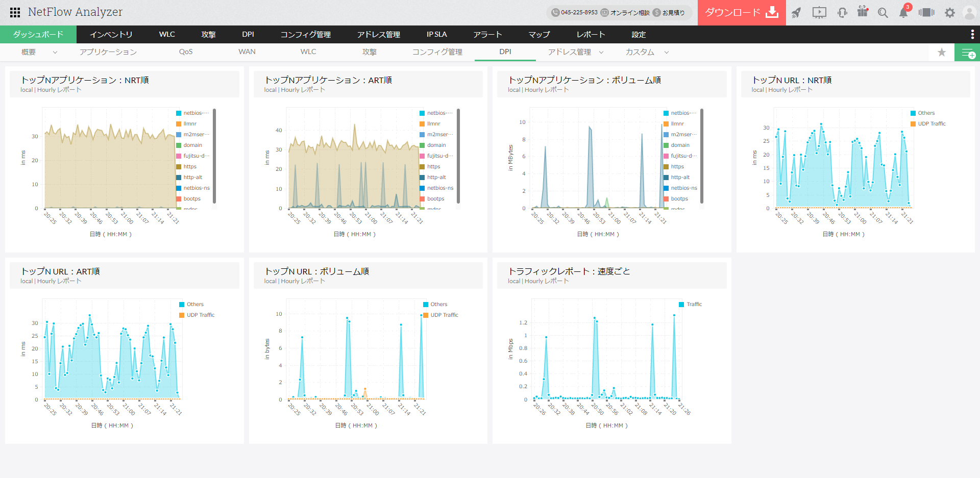Mark the DPI dashboard as favorite via star

(942, 52)
